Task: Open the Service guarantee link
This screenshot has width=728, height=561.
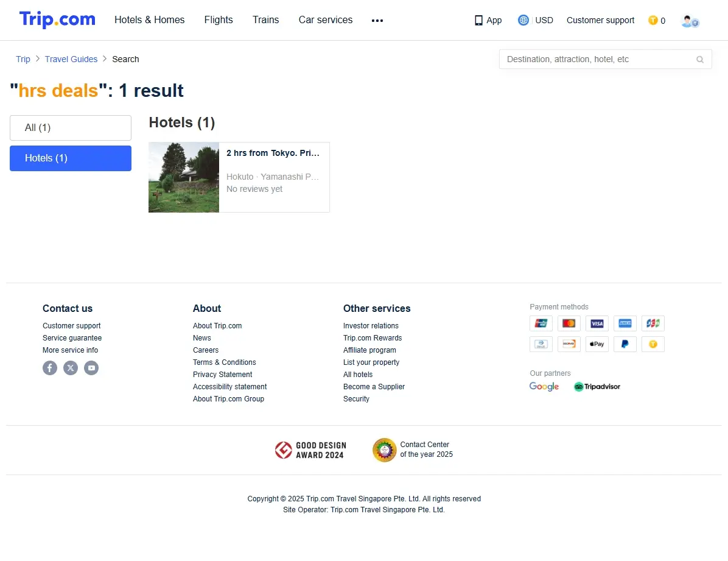Action: (72, 338)
